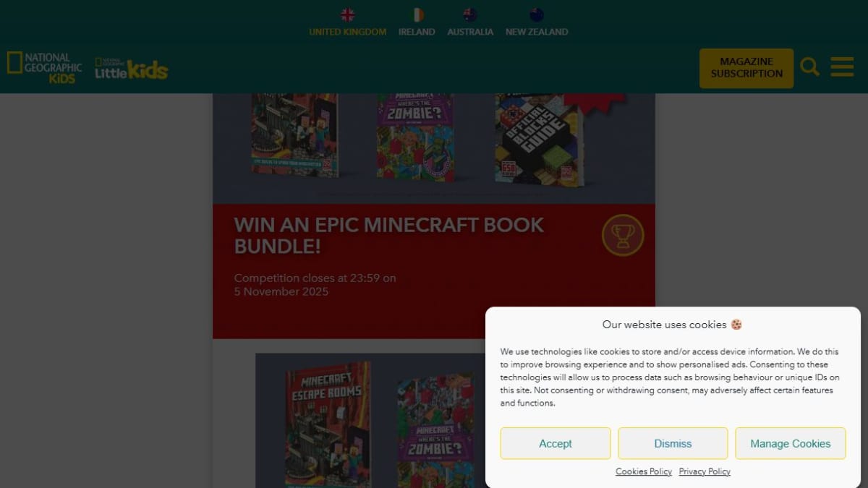Viewport: 868px width, 488px height.
Task: Click the Win an Epic Minecraft Book Bundle heading
Action: pos(389,235)
